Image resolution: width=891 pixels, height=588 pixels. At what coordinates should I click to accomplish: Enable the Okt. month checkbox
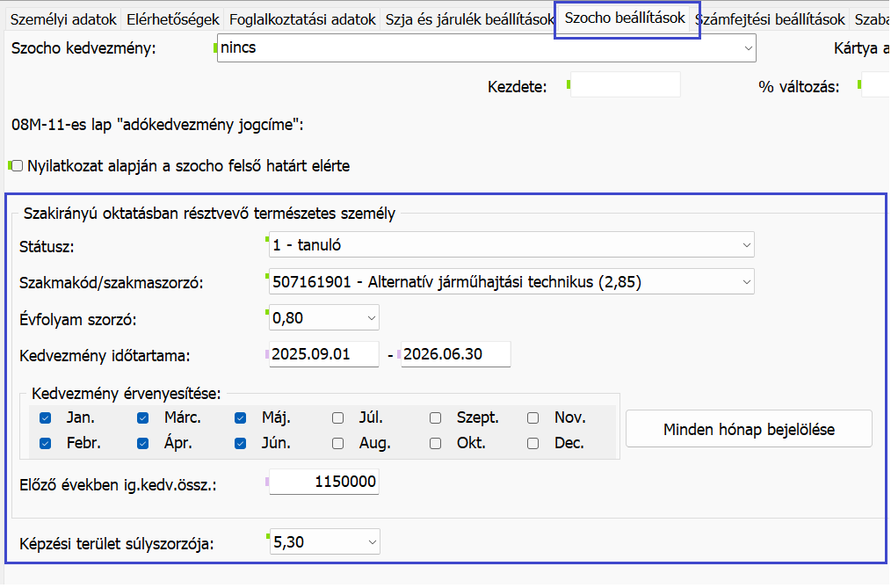(436, 444)
